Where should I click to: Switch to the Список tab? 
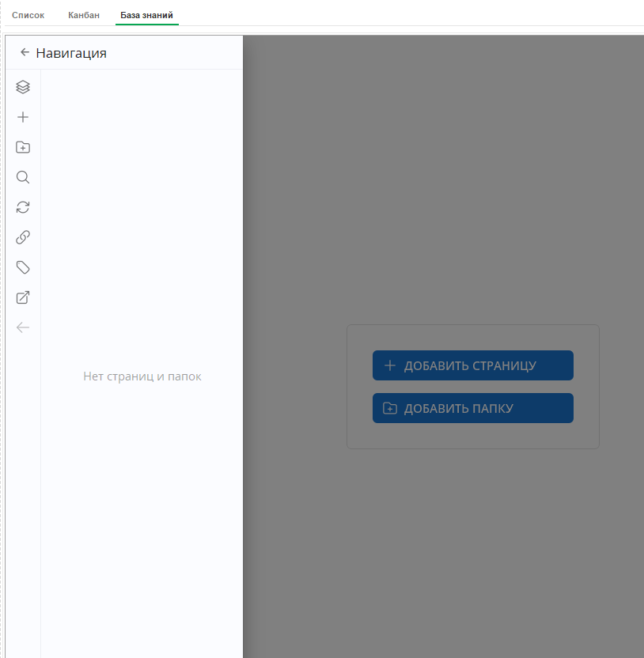point(28,15)
